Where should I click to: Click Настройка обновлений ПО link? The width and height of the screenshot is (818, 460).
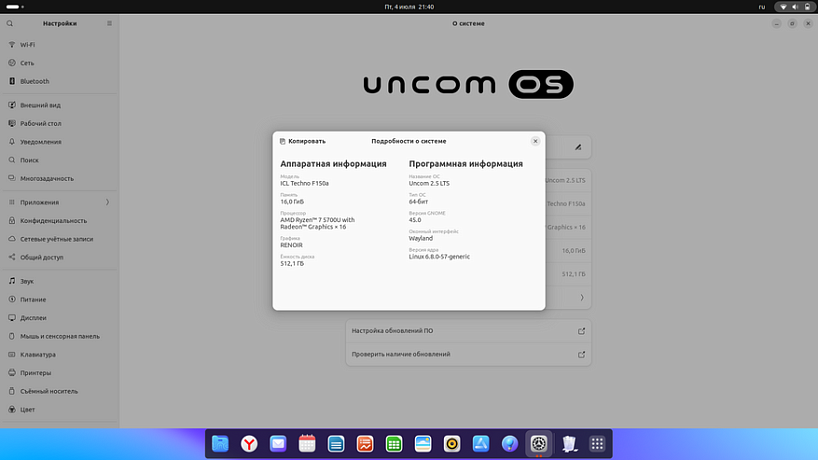(468, 330)
